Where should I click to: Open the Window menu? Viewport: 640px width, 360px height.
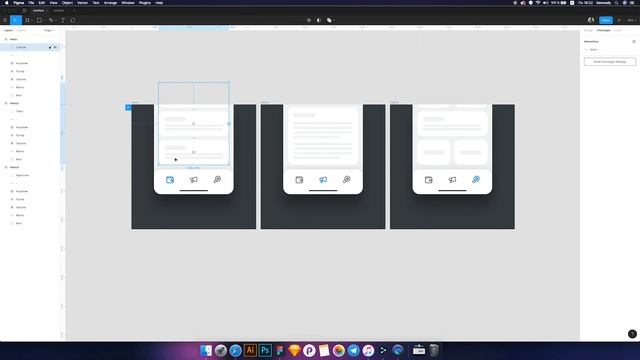pyautogui.click(x=128, y=2)
